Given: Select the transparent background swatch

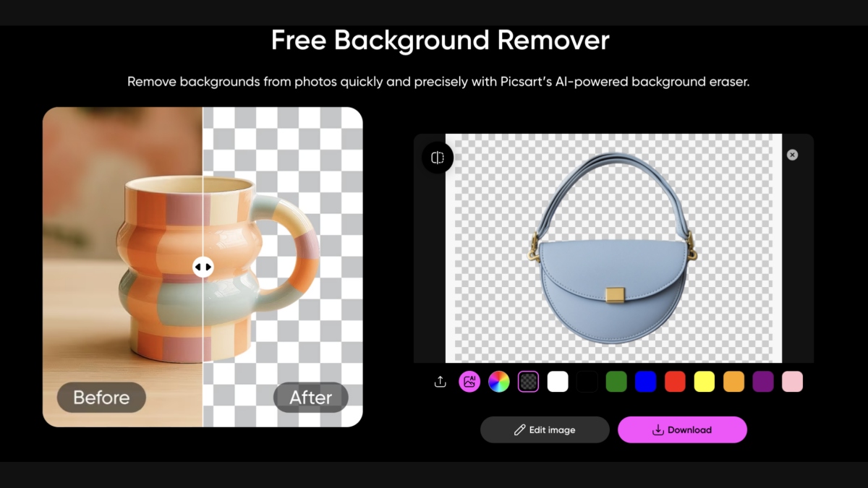Looking at the screenshot, I should pos(529,381).
